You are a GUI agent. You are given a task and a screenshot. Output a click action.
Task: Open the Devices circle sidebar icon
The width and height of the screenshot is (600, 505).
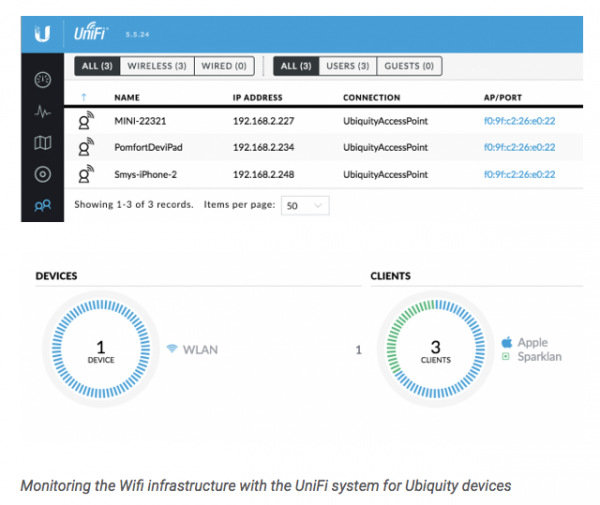[41, 174]
